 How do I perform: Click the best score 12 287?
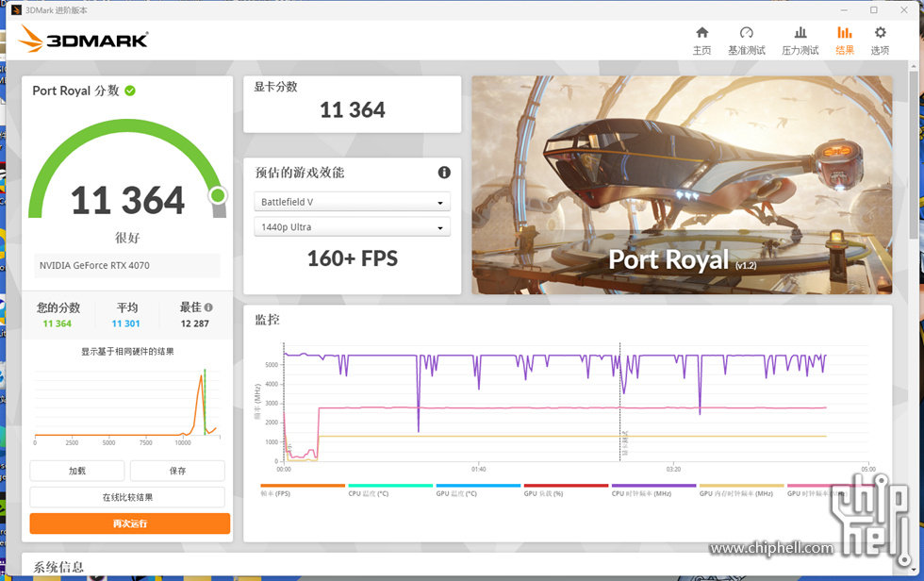pyautogui.click(x=194, y=324)
